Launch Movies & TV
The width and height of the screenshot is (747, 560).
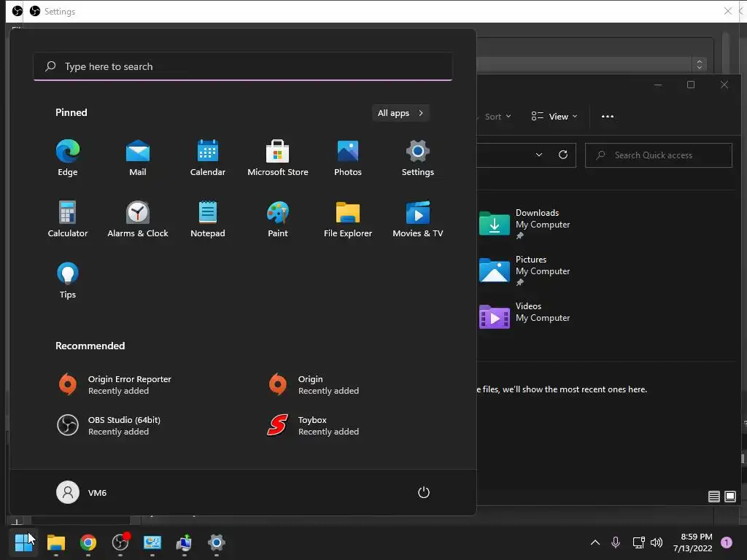pyautogui.click(x=418, y=219)
